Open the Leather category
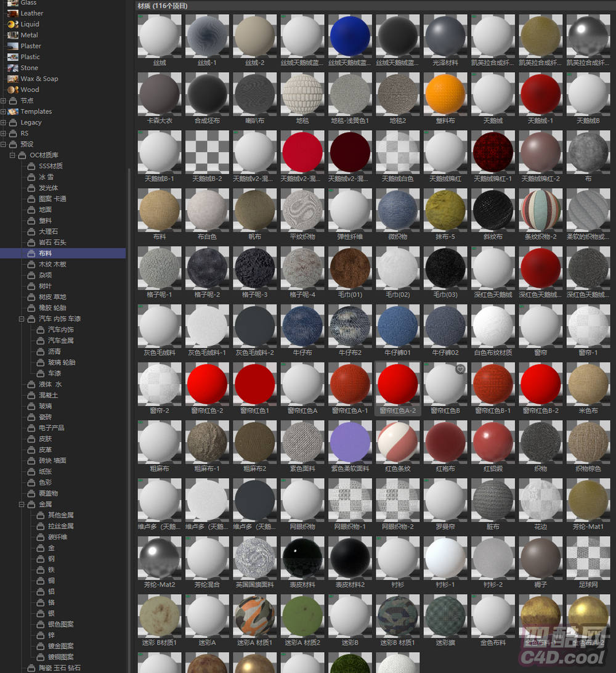 (31, 13)
